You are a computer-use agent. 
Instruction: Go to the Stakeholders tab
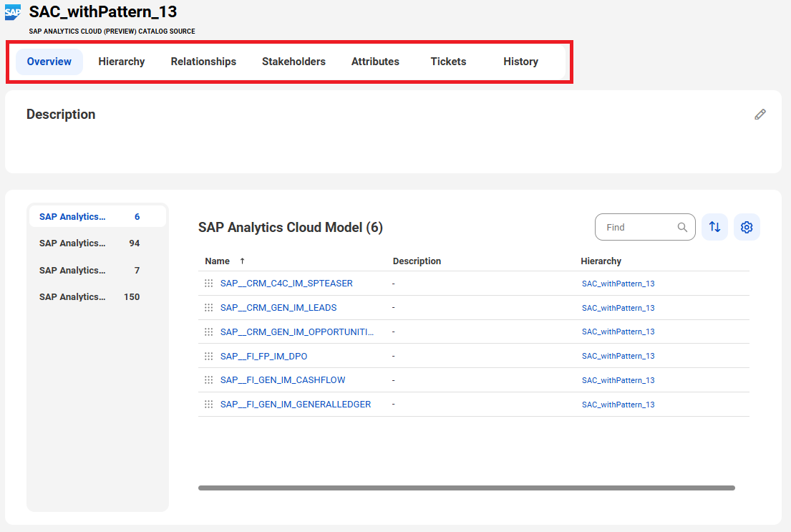tap(293, 62)
